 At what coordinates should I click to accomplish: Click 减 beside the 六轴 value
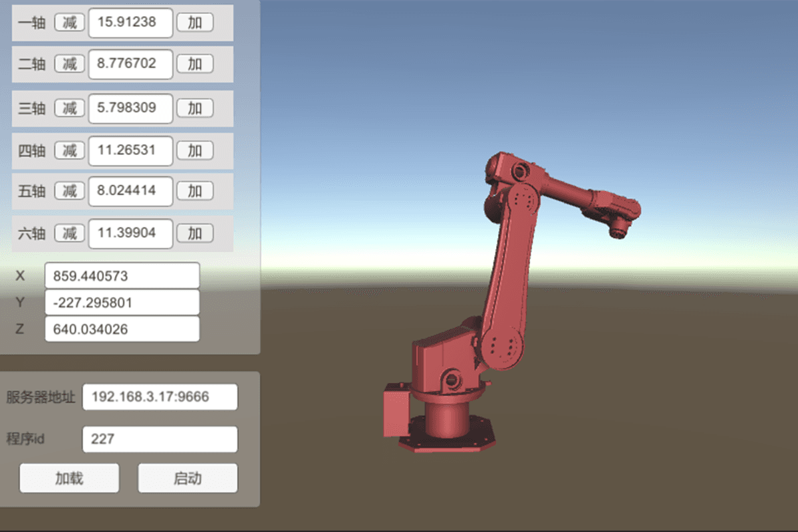pyautogui.click(x=69, y=233)
